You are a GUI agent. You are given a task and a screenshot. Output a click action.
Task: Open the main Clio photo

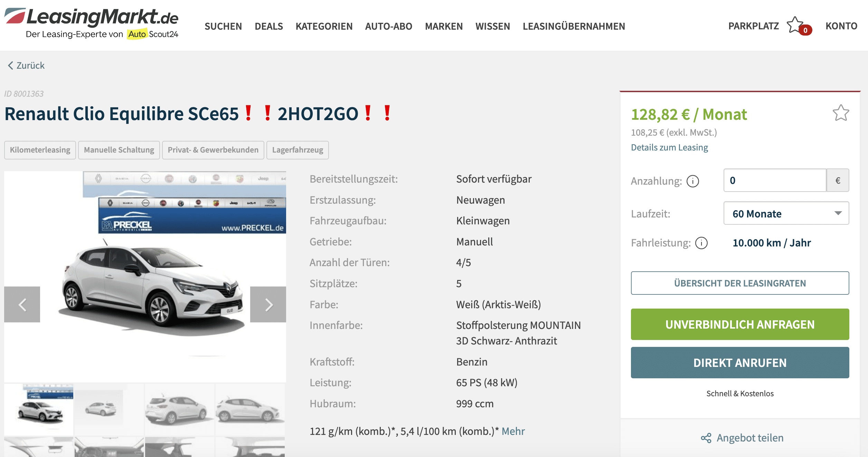pos(145,276)
